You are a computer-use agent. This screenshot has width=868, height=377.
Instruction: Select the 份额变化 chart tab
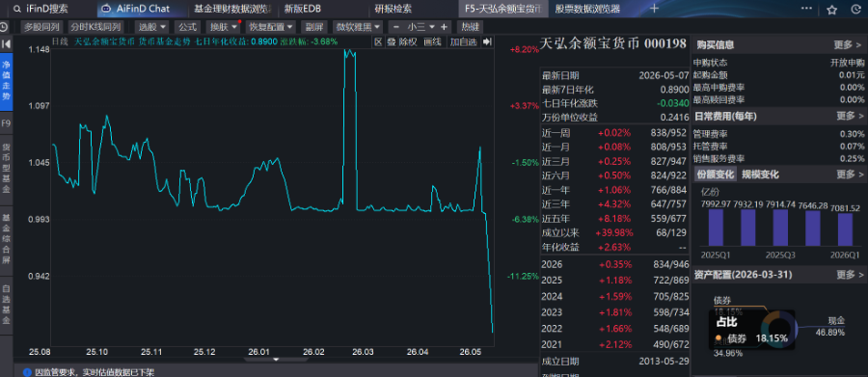[716, 175]
